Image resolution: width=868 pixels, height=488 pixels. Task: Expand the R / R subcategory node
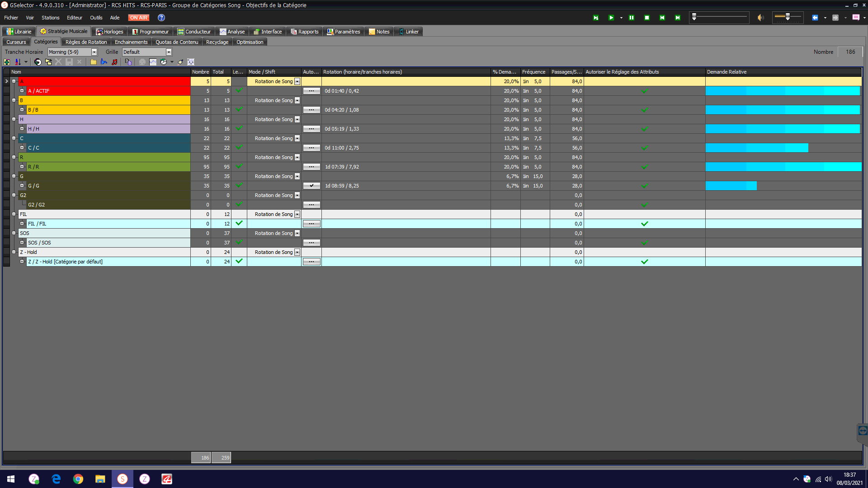pyautogui.click(x=22, y=167)
